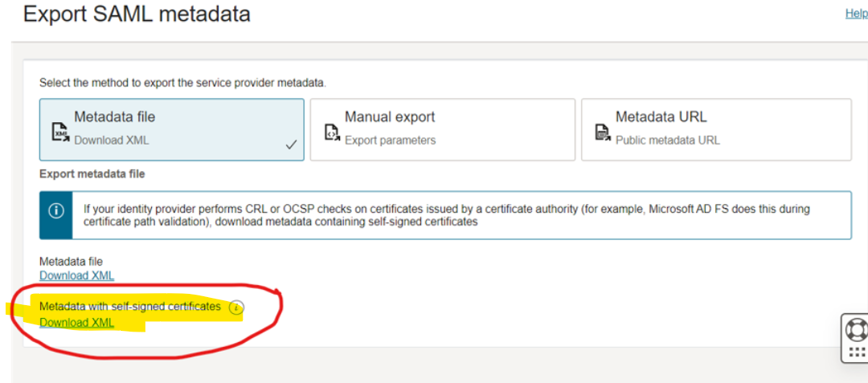The width and height of the screenshot is (868, 383).
Task: Click the Metadata with self-signed certificates label
Action: [x=129, y=307]
